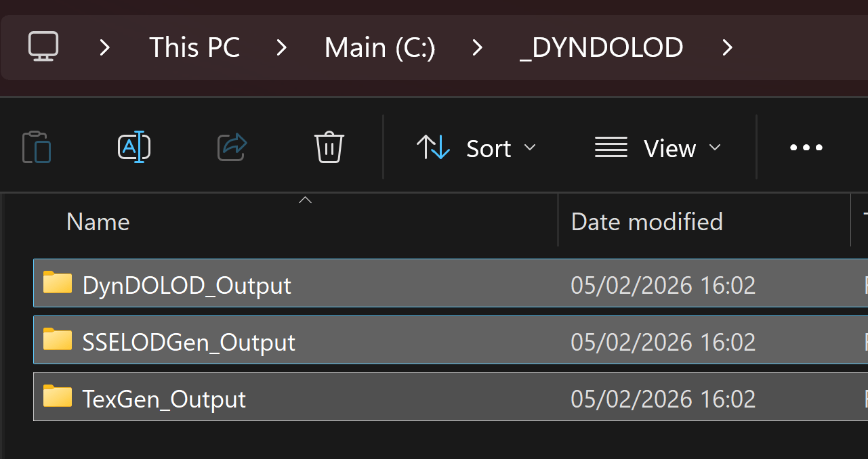
Task: Click the TexGen_Output folder icon
Action: (x=58, y=397)
